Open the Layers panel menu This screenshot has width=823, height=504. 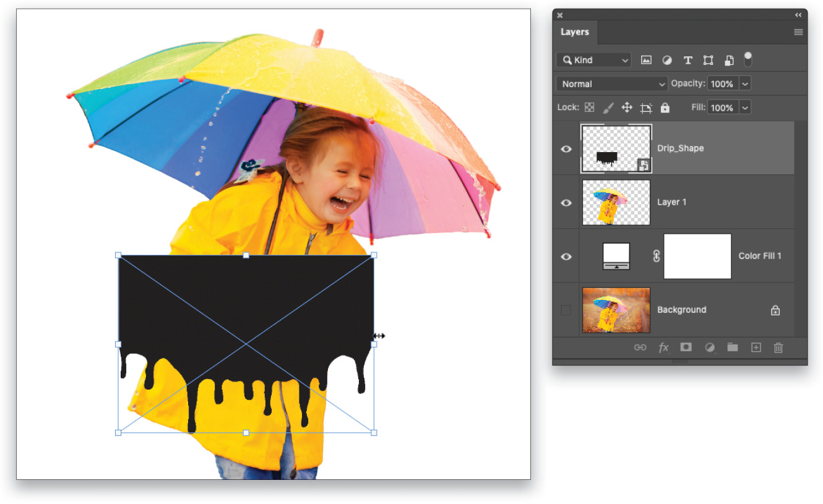pos(798,32)
